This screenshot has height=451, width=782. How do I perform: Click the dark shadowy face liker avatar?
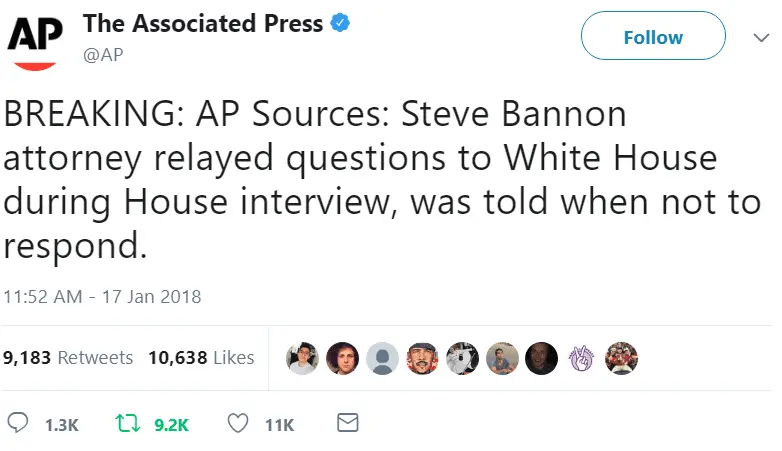[542, 357]
